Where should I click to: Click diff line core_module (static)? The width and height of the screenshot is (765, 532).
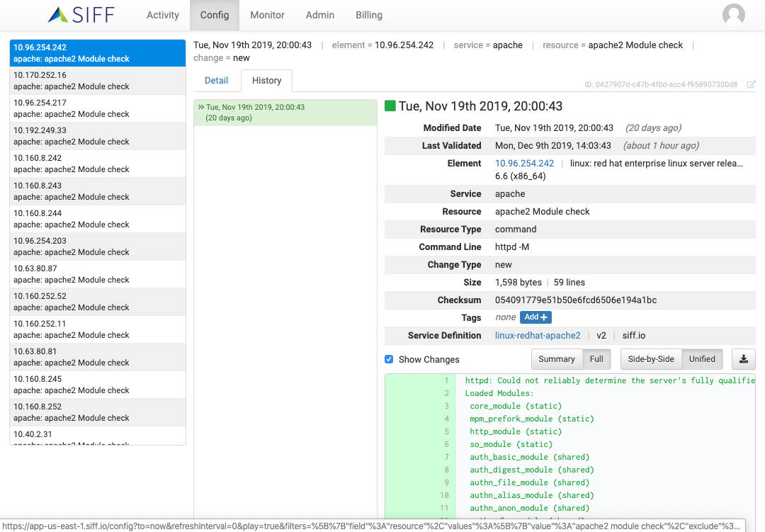click(x=516, y=406)
